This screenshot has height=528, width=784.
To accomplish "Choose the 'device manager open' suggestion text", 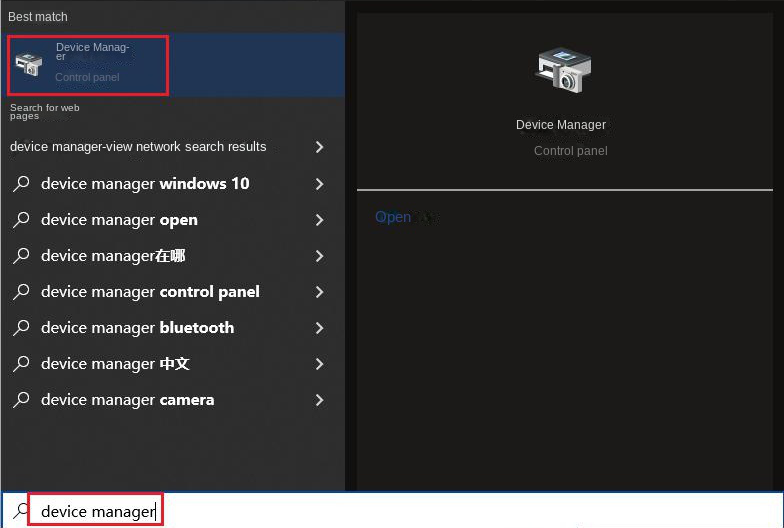I will coord(119,220).
